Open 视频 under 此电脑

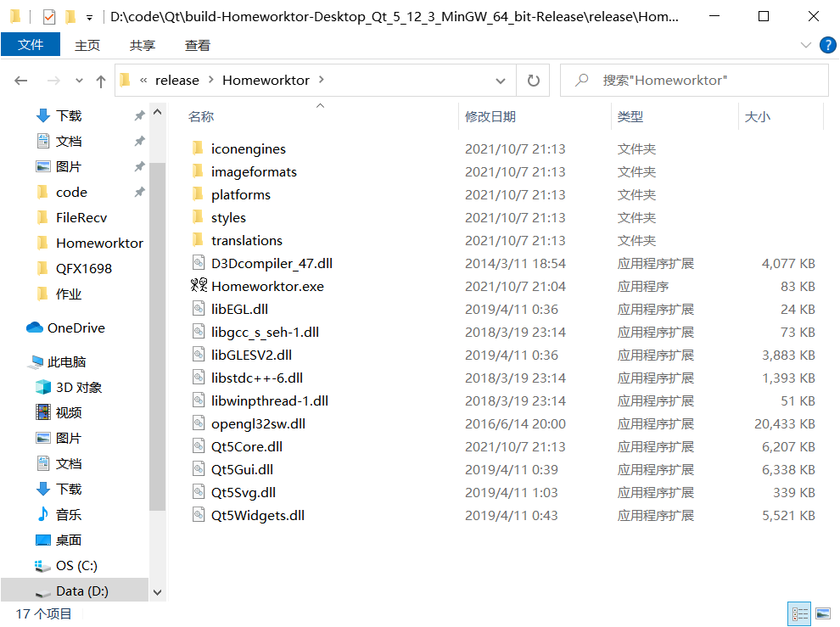pyautogui.click(x=69, y=412)
